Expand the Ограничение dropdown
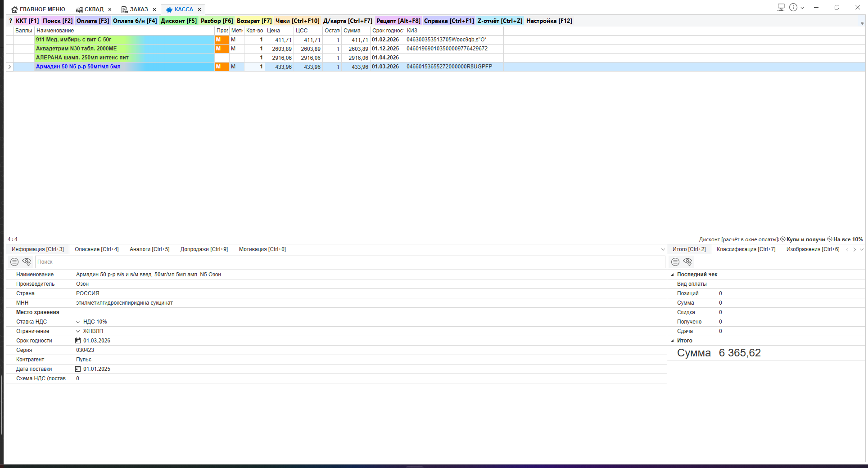The image size is (868, 468). click(x=78, y=331)
